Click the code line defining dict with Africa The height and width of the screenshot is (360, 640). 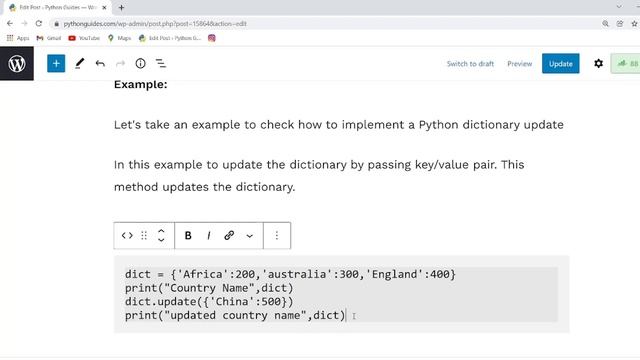290,274
